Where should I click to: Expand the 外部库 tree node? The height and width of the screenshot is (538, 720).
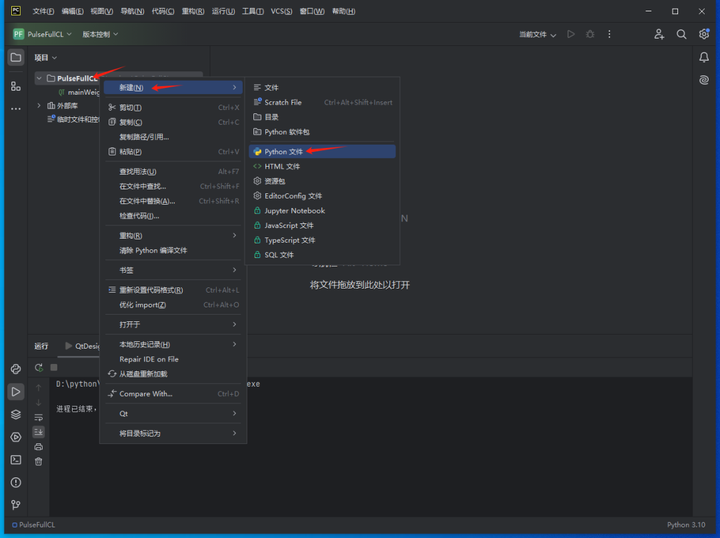(x=39, y=106)
